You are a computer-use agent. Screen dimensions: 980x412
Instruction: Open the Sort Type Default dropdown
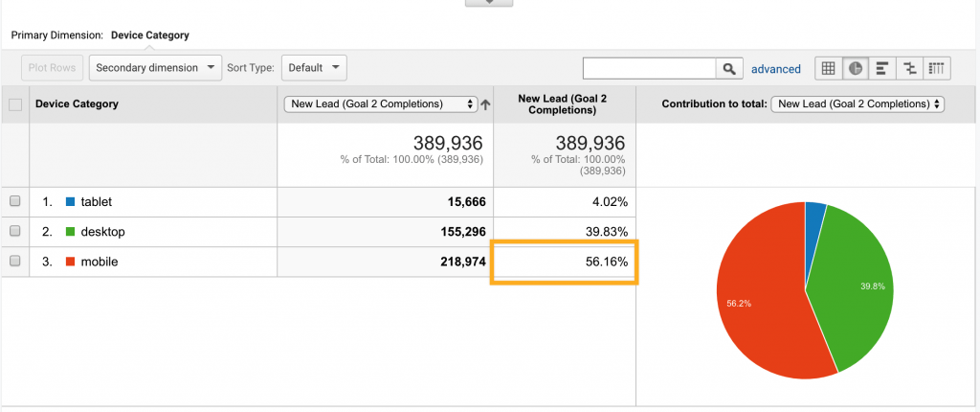(x=314, y=68)
